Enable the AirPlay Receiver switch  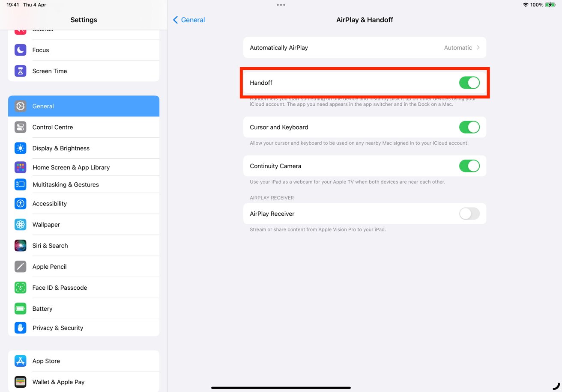(x=469, y=214)
